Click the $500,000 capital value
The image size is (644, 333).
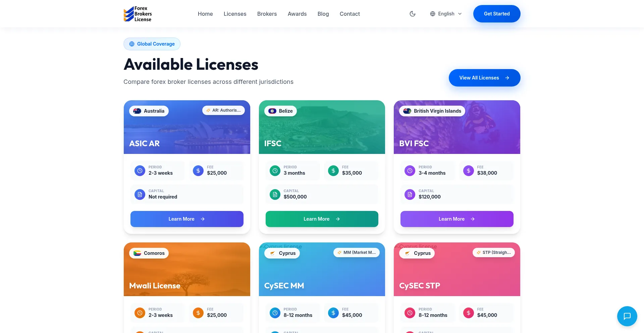tap(295, 197)
